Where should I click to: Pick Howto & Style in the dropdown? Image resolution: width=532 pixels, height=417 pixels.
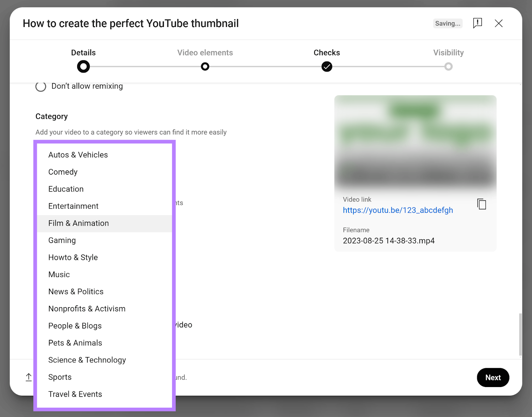pyautogui.click(x=73, y=258)
